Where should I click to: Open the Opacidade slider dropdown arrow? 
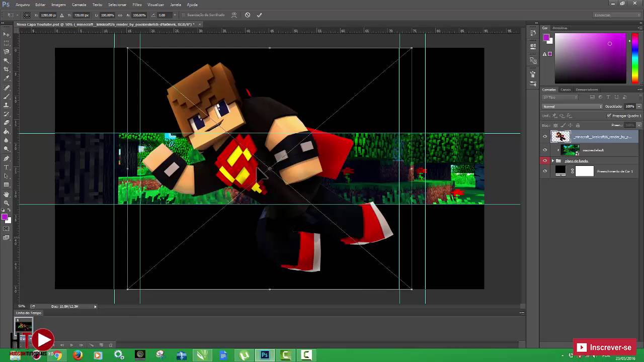pos(639,107)
